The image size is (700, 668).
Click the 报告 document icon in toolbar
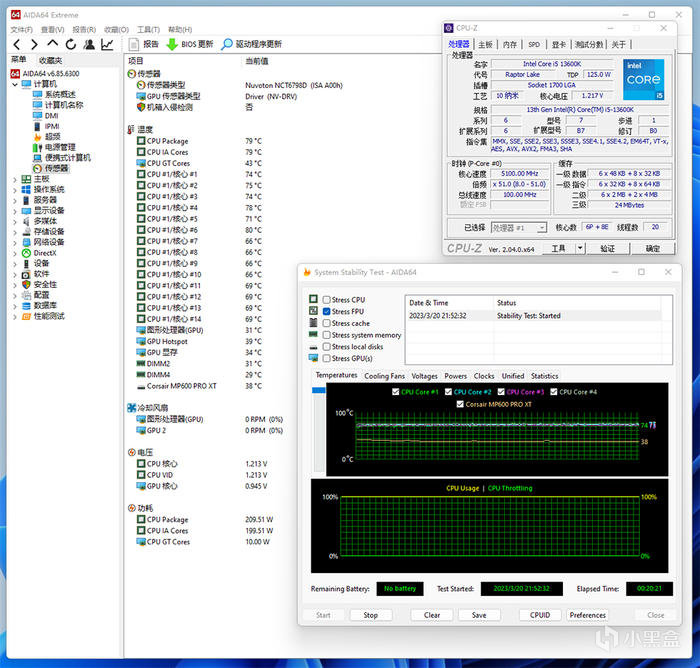[134, 44]
